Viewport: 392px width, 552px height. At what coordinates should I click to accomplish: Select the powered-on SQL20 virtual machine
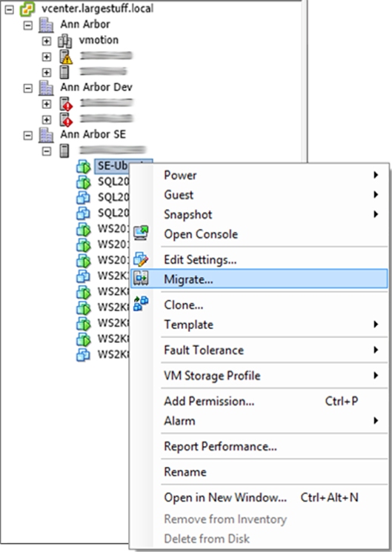(84, 182)
